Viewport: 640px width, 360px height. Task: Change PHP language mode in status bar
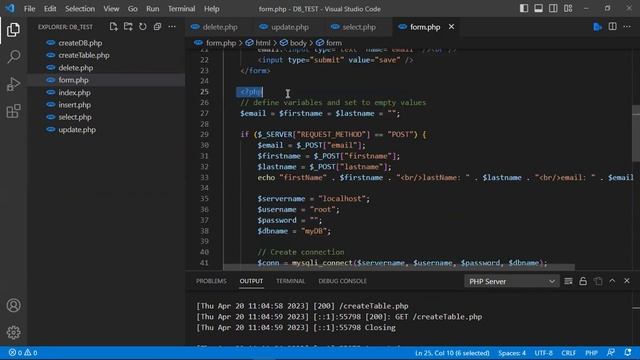tap(591, 353)
